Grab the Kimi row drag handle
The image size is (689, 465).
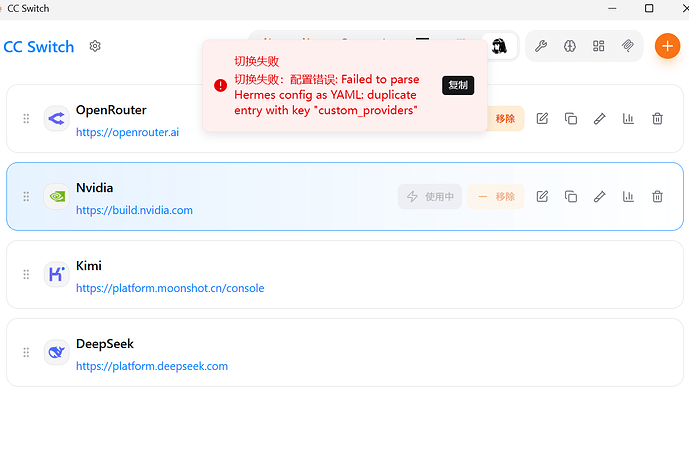pyautogui.click(x=26, y=275)
